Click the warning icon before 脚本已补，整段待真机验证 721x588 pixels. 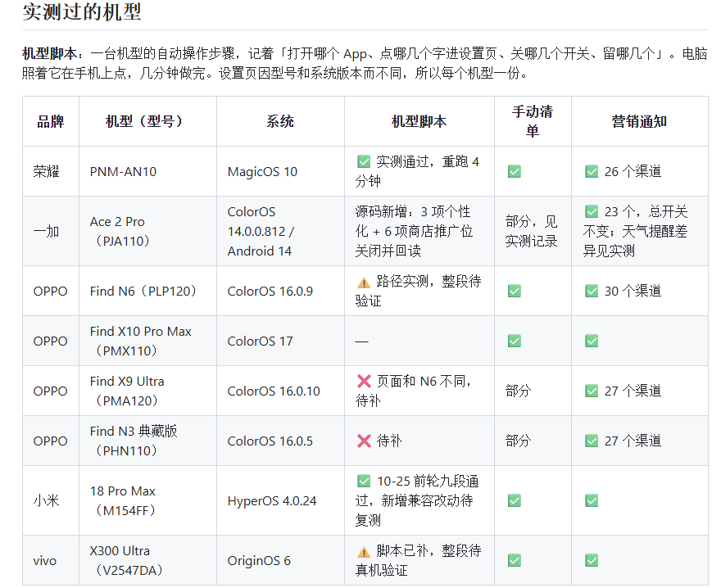[x=363, y=551]
